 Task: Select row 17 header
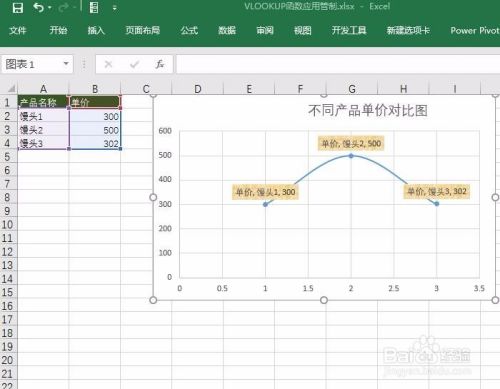click(x=8, y=320)
